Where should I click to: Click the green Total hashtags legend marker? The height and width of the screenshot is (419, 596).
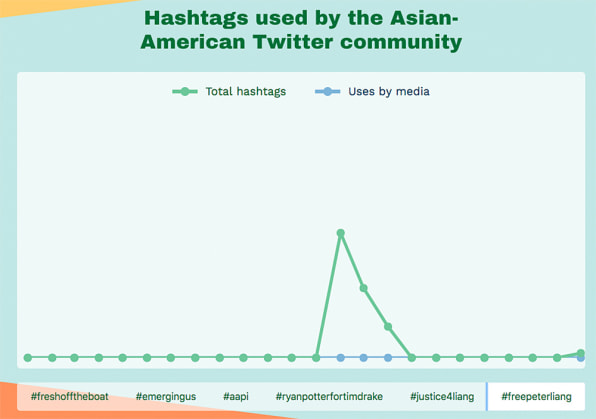point(185,92)
